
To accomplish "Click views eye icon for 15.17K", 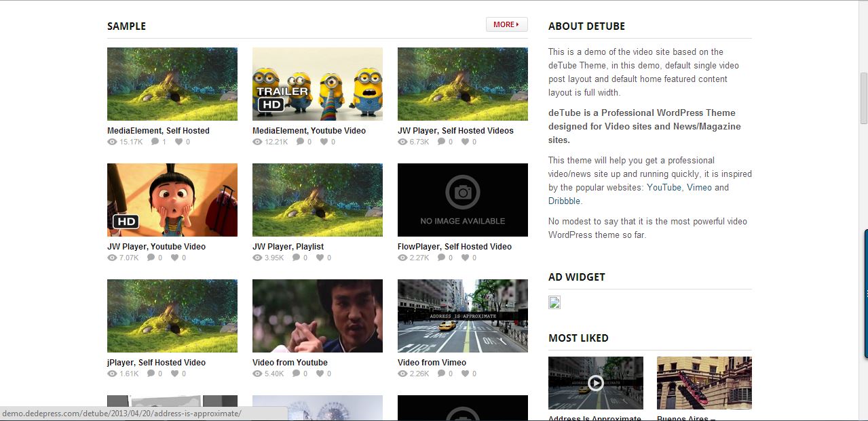I will pyautogui.click(x=112, y=142).
